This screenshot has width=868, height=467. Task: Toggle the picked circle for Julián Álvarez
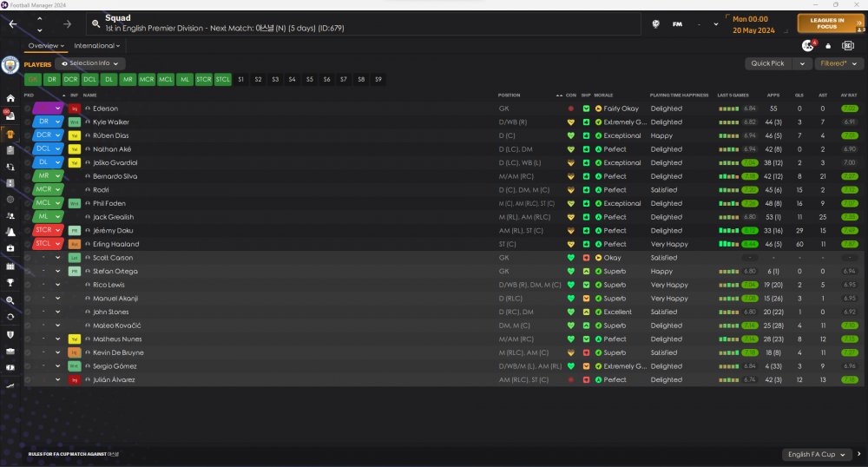coord(28,380)
